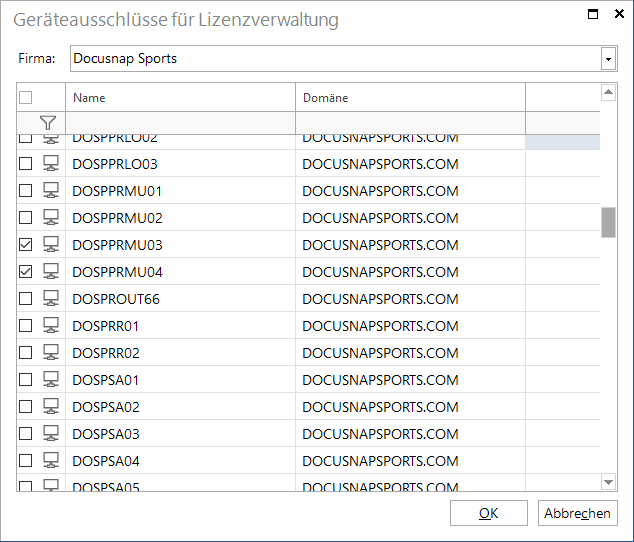Check the DOSPROUT66 checkbox
This screenshot has width=634, height=542.
(x=25, y=299)
